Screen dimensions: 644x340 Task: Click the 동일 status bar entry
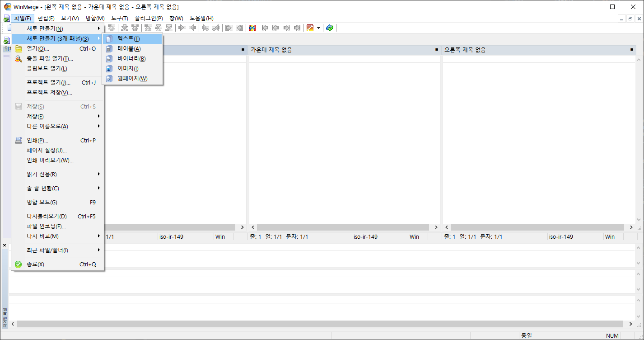(x=527, y=336)
